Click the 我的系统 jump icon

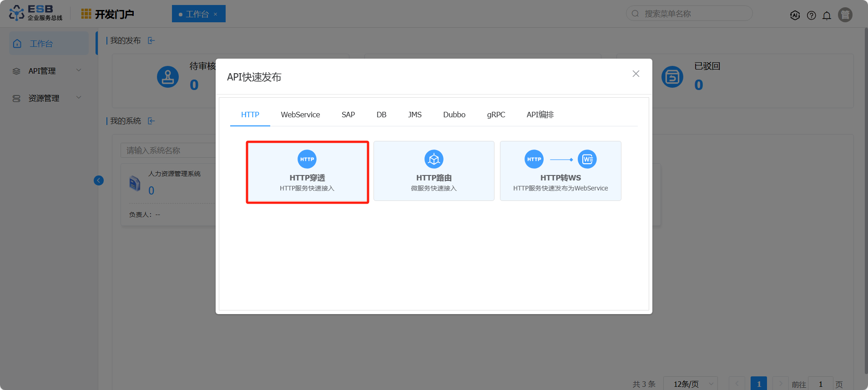pos(151,121)
